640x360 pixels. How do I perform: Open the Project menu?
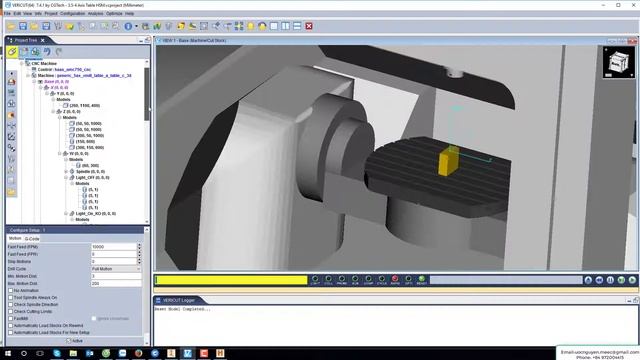[51, 13]
